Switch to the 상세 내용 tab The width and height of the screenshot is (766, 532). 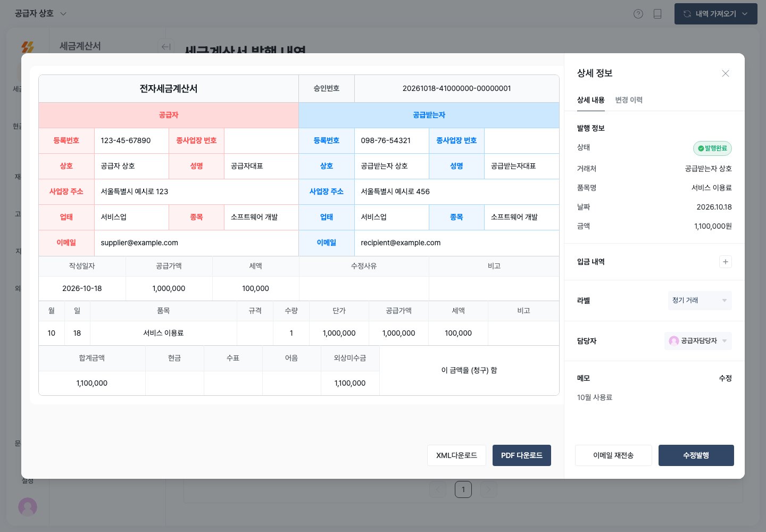click(590, 100)
